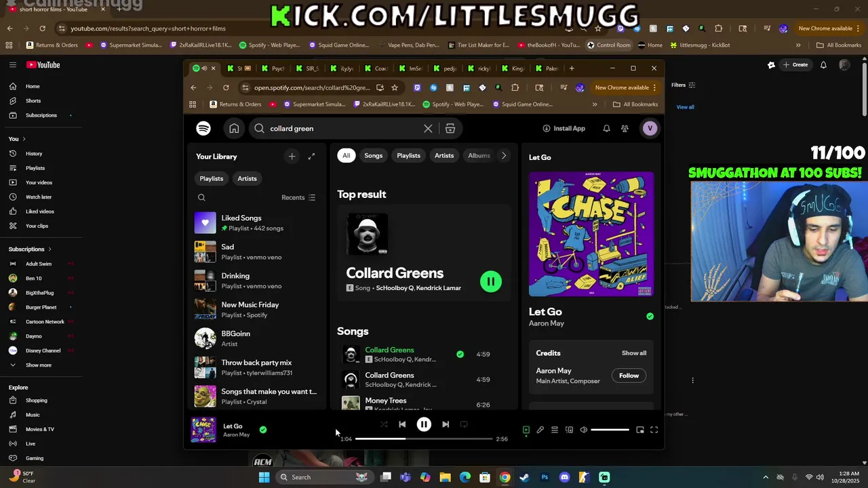The width and height of the screenshot is (868, 488).
Task: Bookmark the Spotify page with star icon
Action: [395, 87]
